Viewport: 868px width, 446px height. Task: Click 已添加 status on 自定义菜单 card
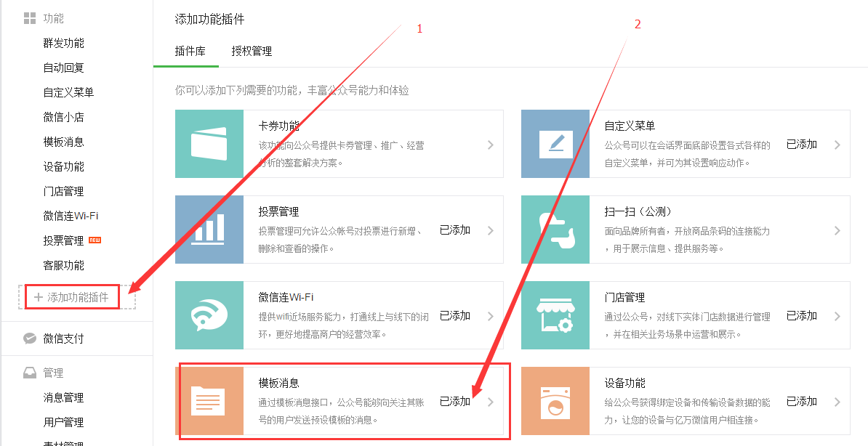pos(802,145)
